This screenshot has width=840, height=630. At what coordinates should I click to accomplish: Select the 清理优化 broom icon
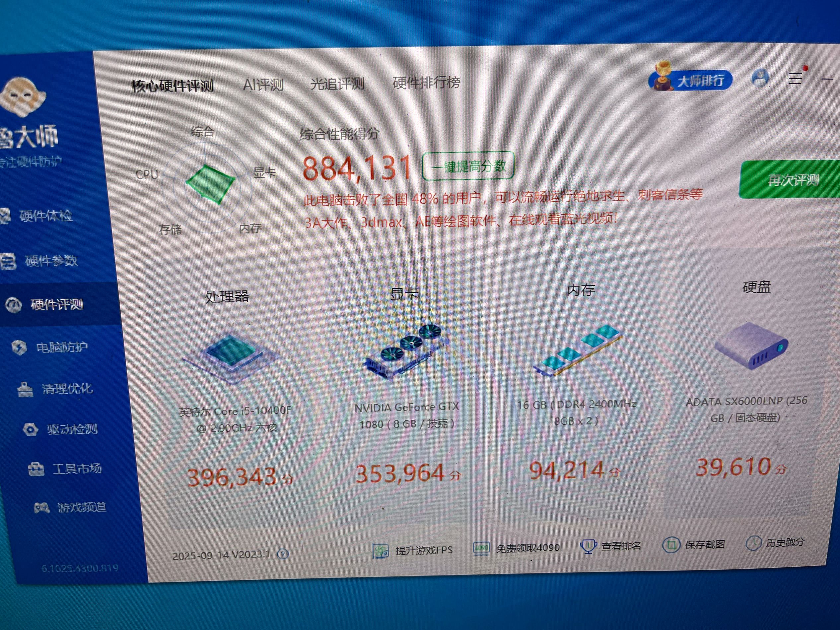(26, 389)
